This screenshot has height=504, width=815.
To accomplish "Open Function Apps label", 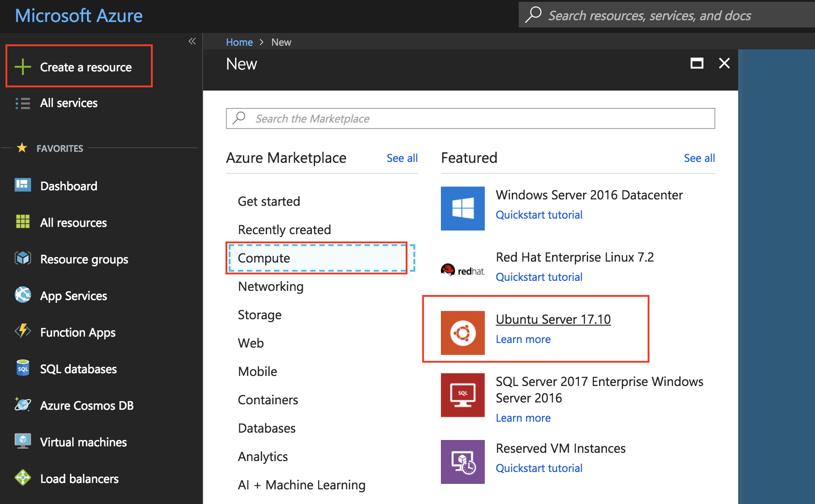I will click(78, 332).
